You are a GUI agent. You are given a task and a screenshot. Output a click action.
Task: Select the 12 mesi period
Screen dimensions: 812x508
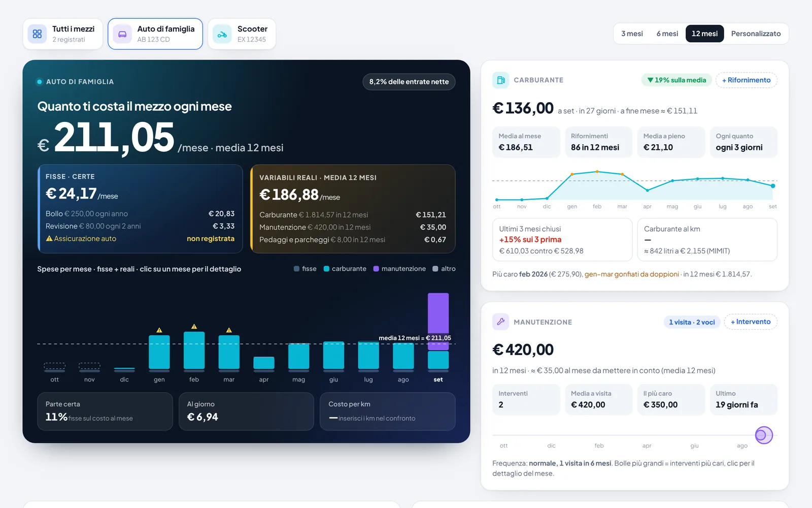(704, 34)
